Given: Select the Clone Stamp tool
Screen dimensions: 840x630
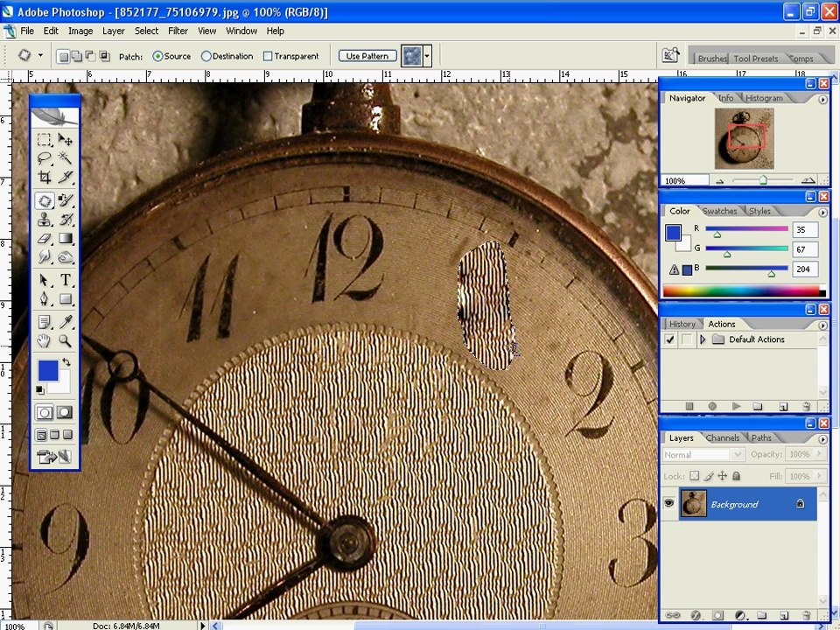Looking at the screenshot, I should coord(45,220).
